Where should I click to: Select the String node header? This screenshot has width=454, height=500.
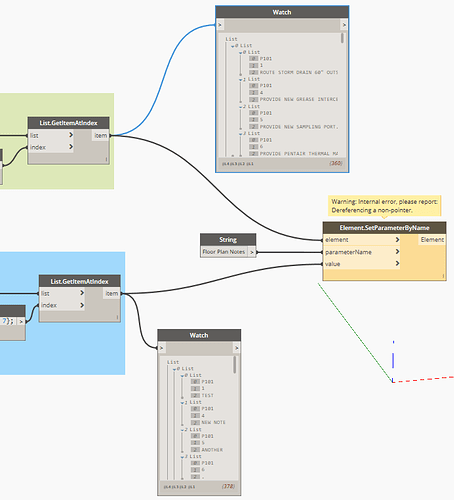[228, 240]
